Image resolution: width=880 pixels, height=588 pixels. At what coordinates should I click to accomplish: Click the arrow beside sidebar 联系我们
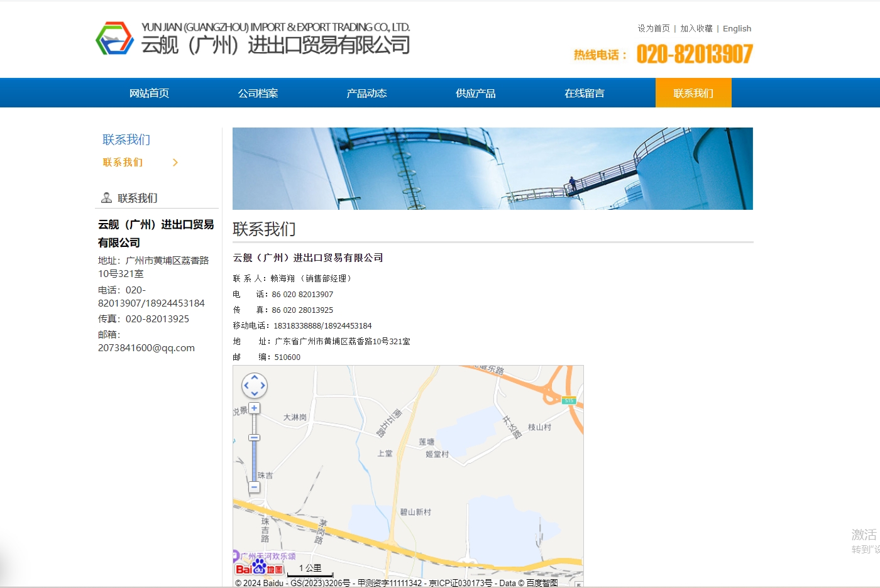pyautogui.click(x=175, y=163)
